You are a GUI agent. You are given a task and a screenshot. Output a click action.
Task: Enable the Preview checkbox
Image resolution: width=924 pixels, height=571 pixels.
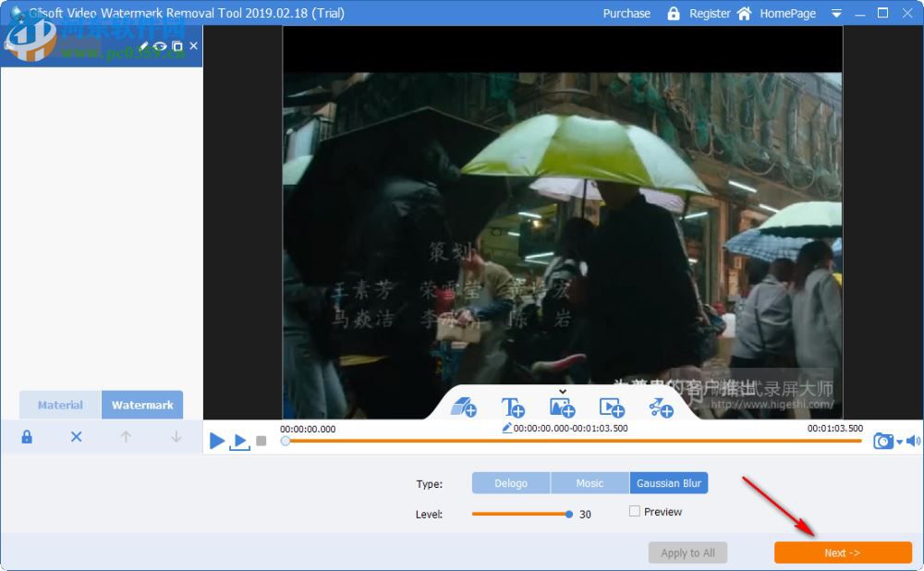tap(635, 511)
